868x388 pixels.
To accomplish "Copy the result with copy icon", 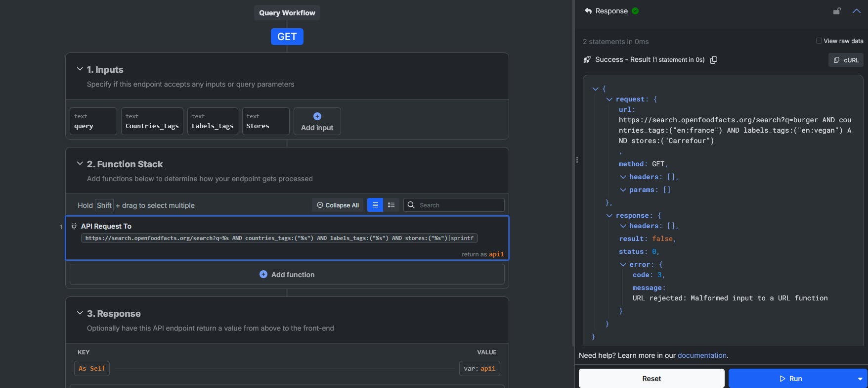I will 714,59.
